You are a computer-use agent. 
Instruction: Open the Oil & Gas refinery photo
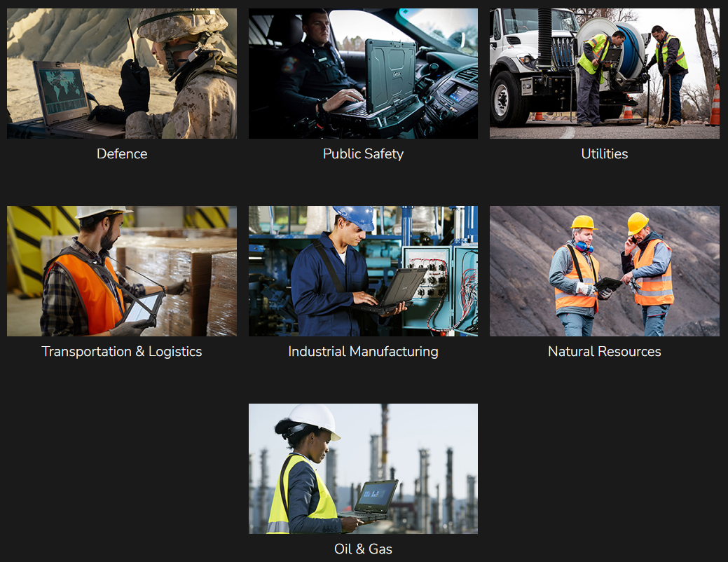(363, 468)
